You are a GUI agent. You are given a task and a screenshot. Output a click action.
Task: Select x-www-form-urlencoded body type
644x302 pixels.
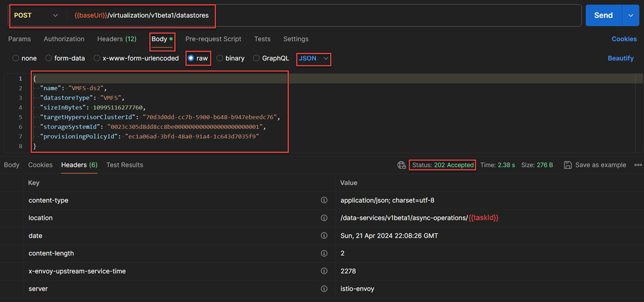[x=97, y=58]
